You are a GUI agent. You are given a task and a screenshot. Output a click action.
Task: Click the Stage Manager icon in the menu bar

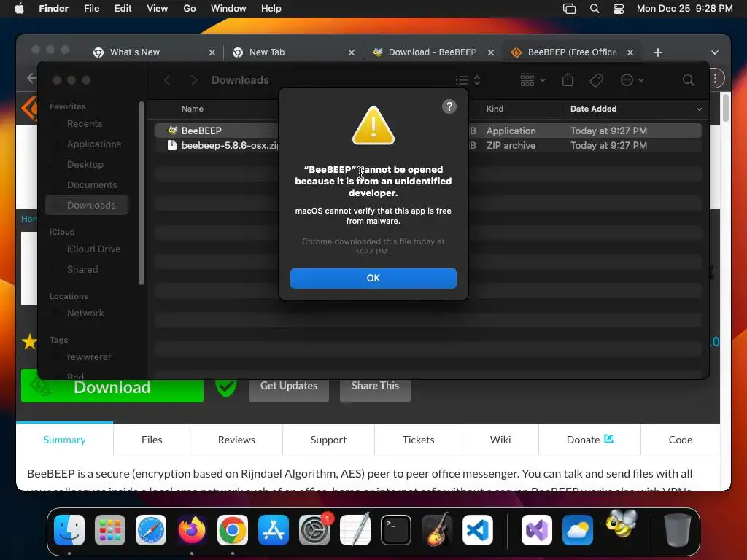point(569,8)
